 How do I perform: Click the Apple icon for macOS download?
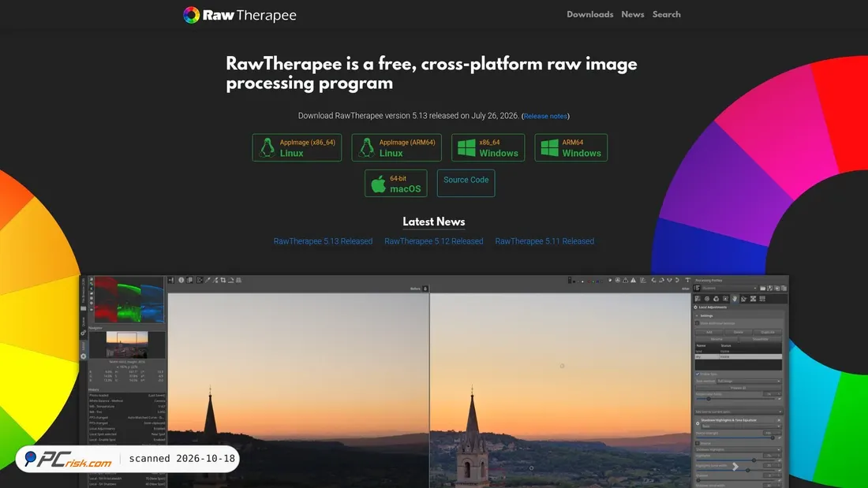[x=378, y=184]
